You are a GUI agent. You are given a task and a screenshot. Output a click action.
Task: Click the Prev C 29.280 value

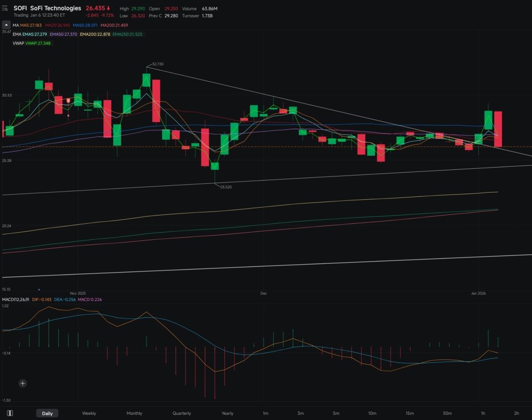pyautogui.click(x=171, y=16)
